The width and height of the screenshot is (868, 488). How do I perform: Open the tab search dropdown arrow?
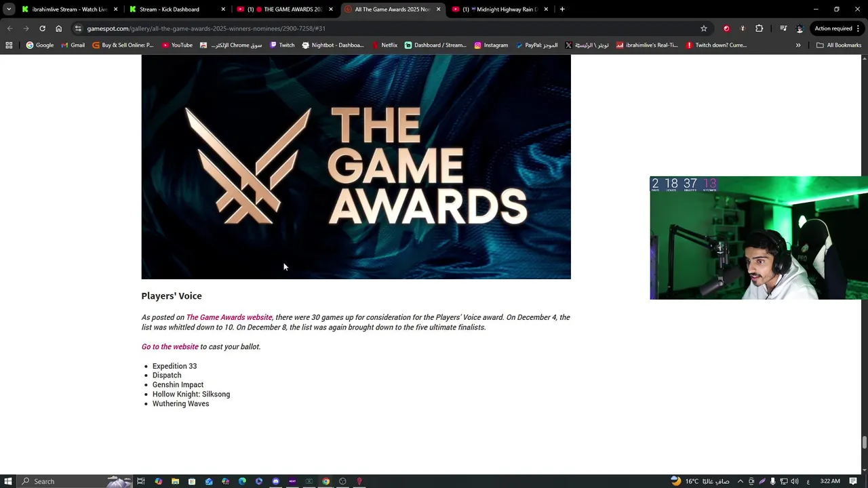click(9, 9)
